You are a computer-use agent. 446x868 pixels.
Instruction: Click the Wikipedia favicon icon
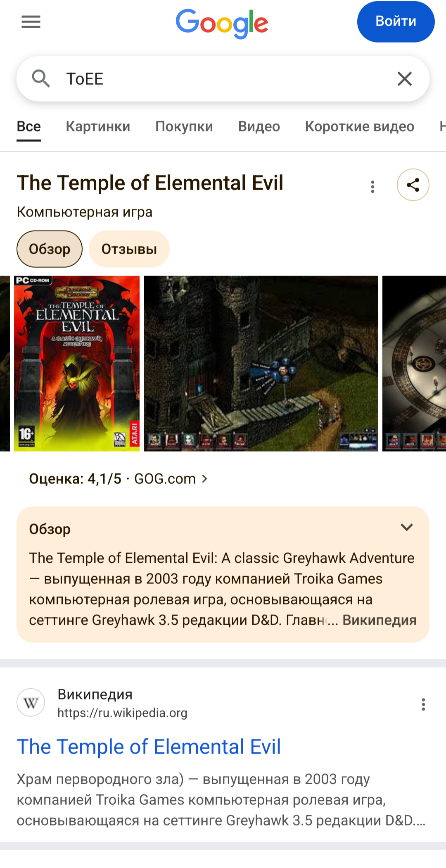pos(31,702)
